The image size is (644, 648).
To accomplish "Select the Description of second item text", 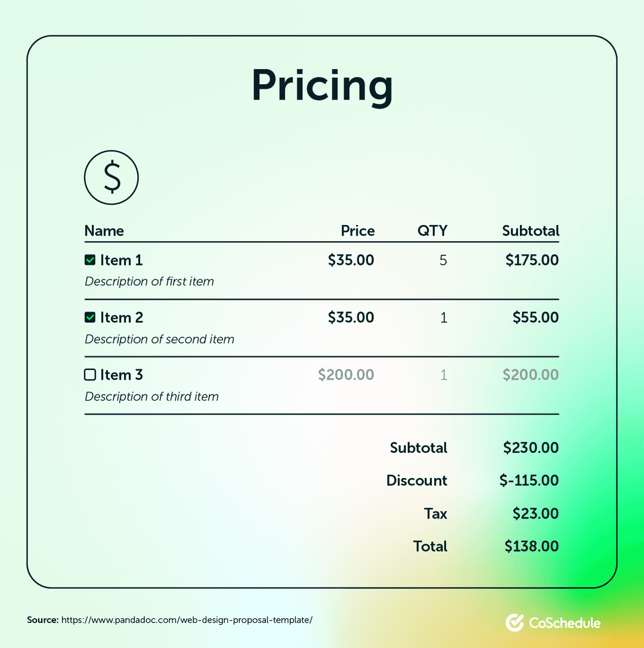I will click(x=159, y=339).
